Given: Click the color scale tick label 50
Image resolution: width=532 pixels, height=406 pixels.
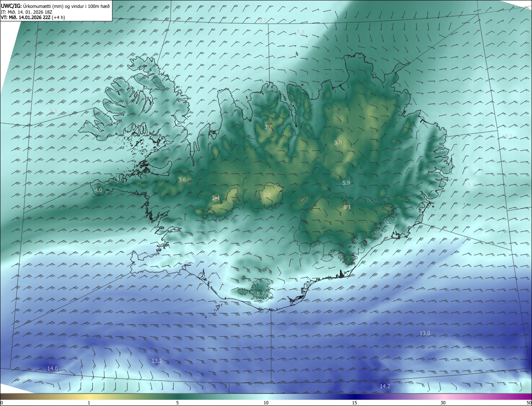Looking at the screenshot, I should point(529,403).
